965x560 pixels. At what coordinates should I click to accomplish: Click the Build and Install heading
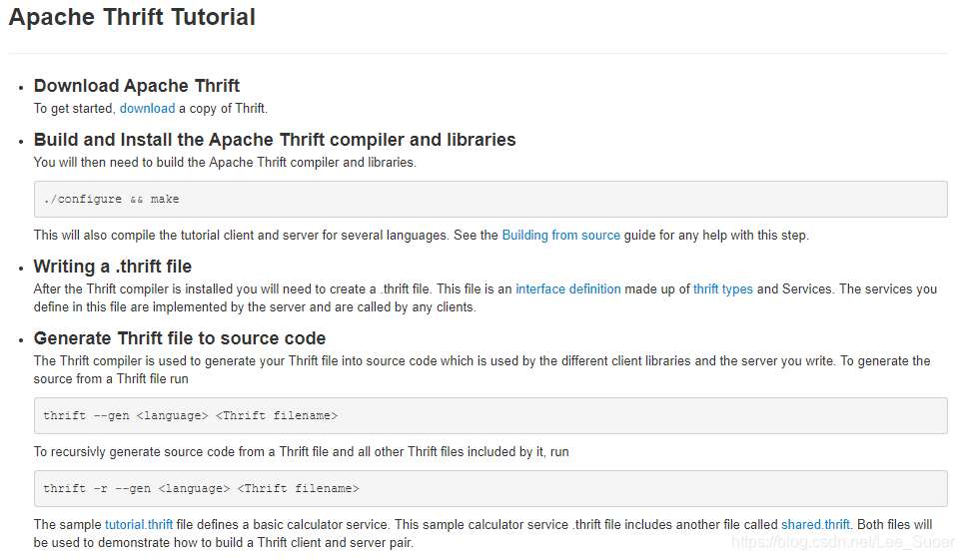click(275, 140)
